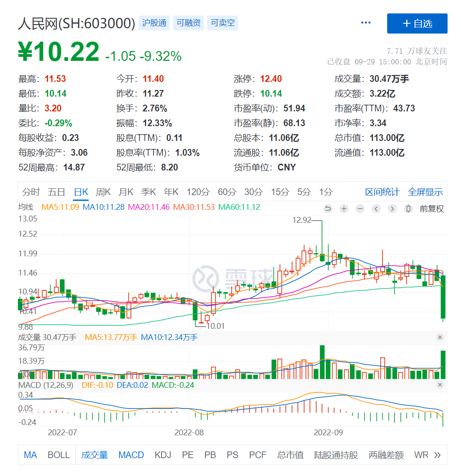Image resolution: width=461 pixels, height=476 pixels.
Task: Click the 可融资 tag
Action: point(188,23)
